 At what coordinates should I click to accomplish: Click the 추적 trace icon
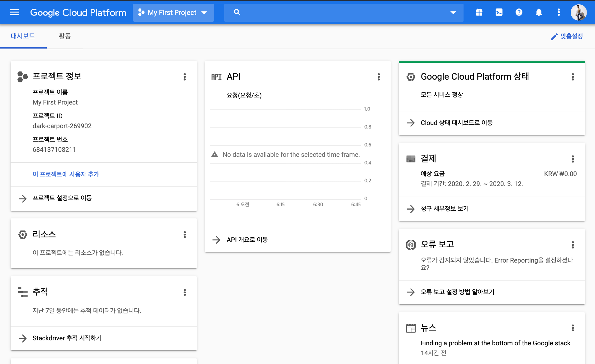coord(23,292)
